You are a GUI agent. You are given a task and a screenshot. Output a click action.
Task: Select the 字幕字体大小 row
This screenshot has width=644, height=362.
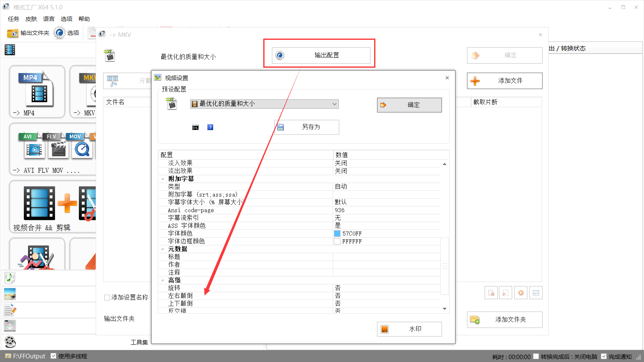299,202
